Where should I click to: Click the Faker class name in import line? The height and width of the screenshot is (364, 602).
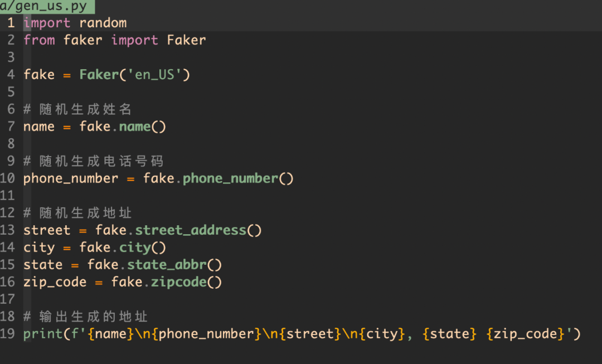click(187, 40)
